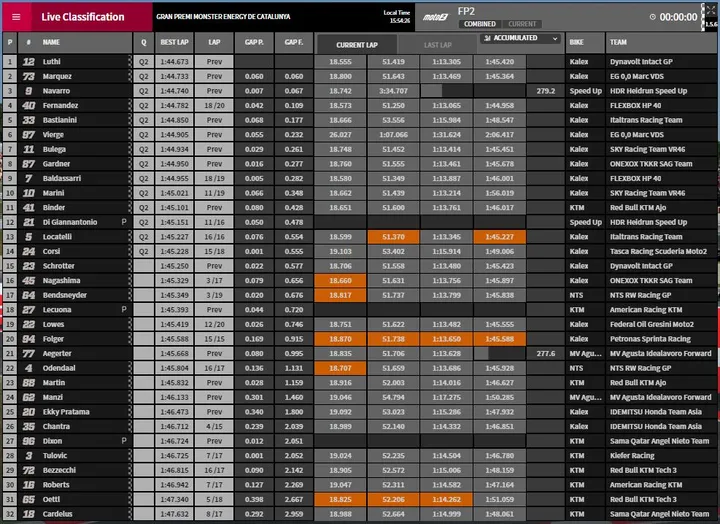Click app version 1.5.6 label
Image resolution: width=720 pixels, height=524 pixels.
point(712,24)
